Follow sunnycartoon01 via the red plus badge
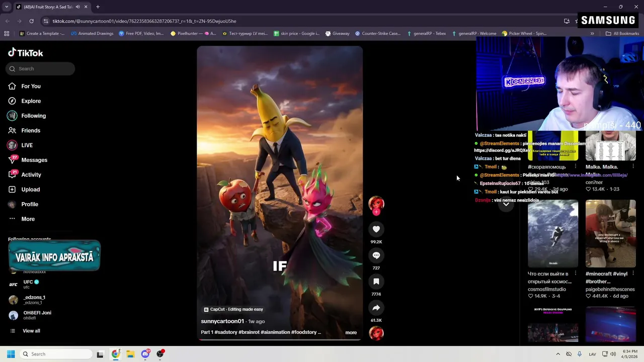The width and height of the screenshot is (644, 362). [x=376, y=212]
